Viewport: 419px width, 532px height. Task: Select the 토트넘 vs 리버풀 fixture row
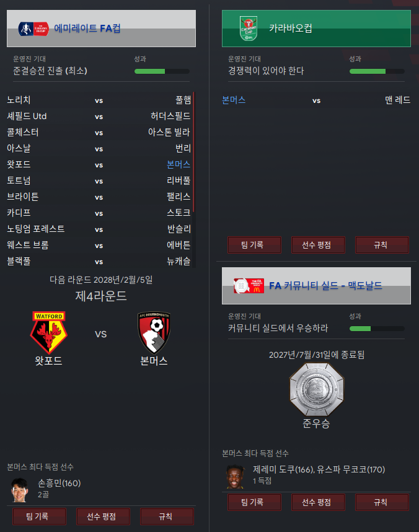point(99,180)
